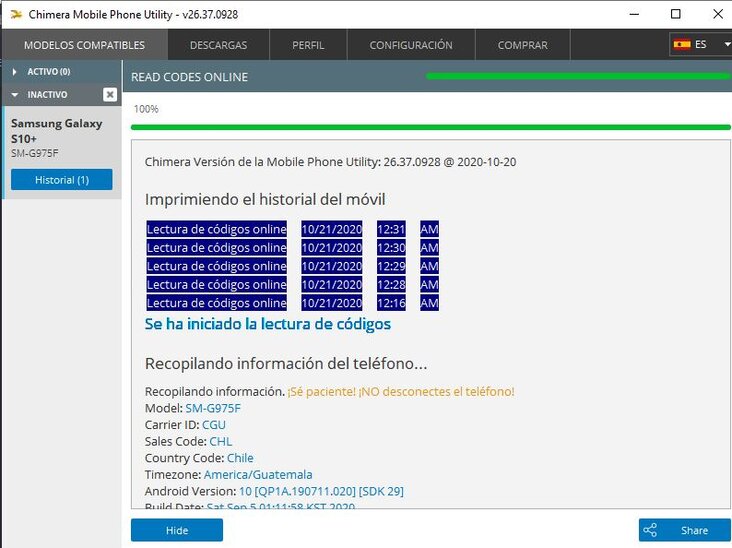Image resolution: width=732 pixels, height=548 pixels.
Task: Select the 12:31 history entry label
Action: (217, 229)
